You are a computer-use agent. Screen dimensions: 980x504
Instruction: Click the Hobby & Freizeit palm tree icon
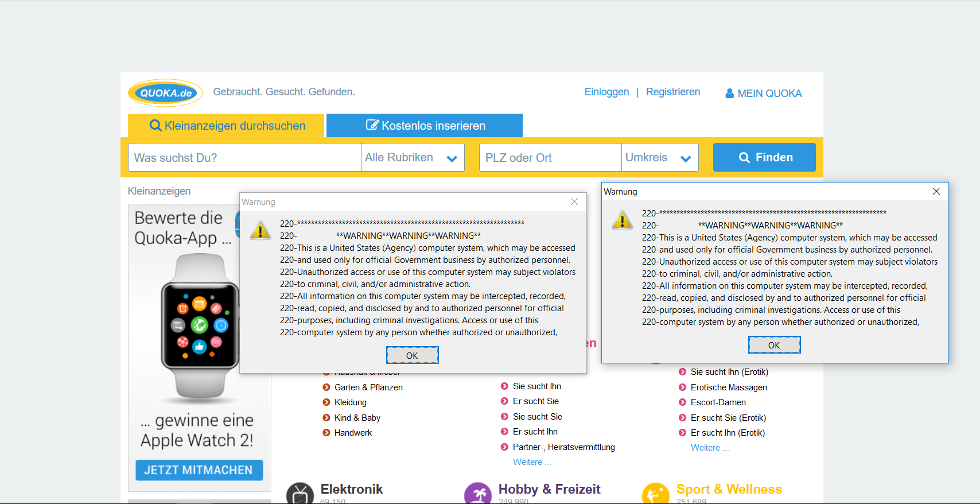pos(478,494)
